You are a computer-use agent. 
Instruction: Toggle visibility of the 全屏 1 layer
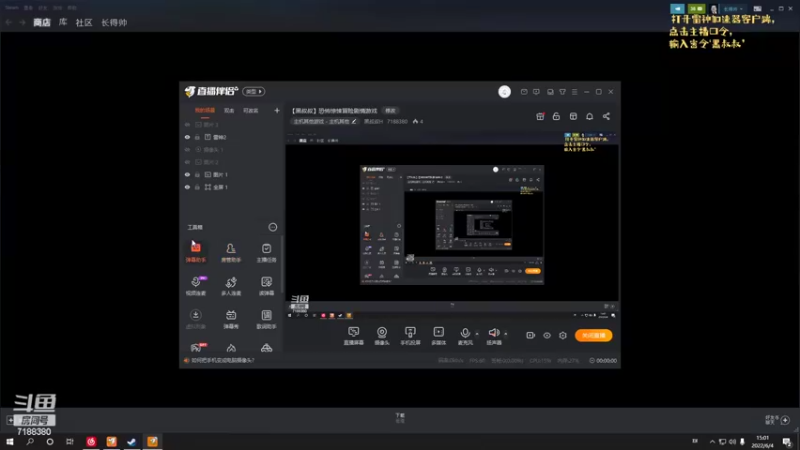pyautogui.click(x=187, y=187)
